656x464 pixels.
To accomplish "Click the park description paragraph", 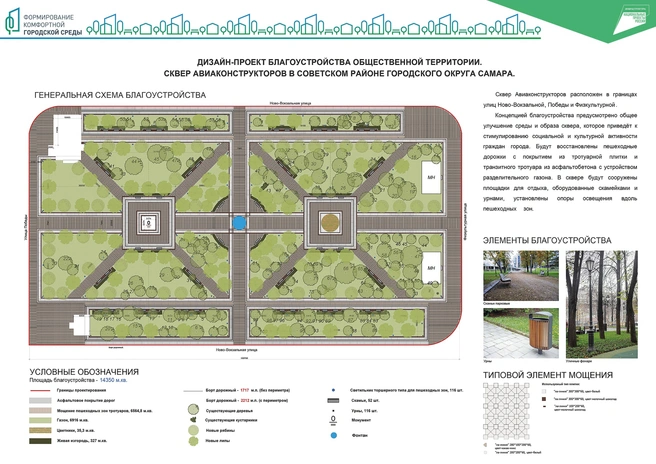I will (560, 151).
